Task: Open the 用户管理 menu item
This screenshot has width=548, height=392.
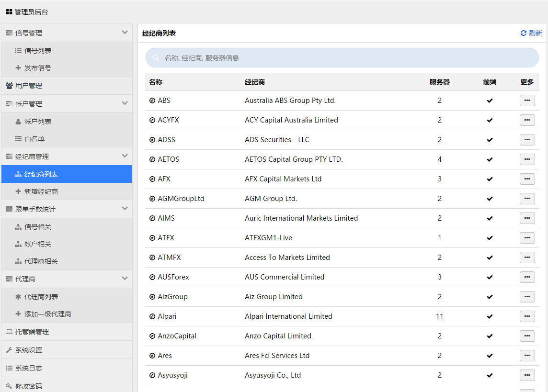Action: (67, 86)
